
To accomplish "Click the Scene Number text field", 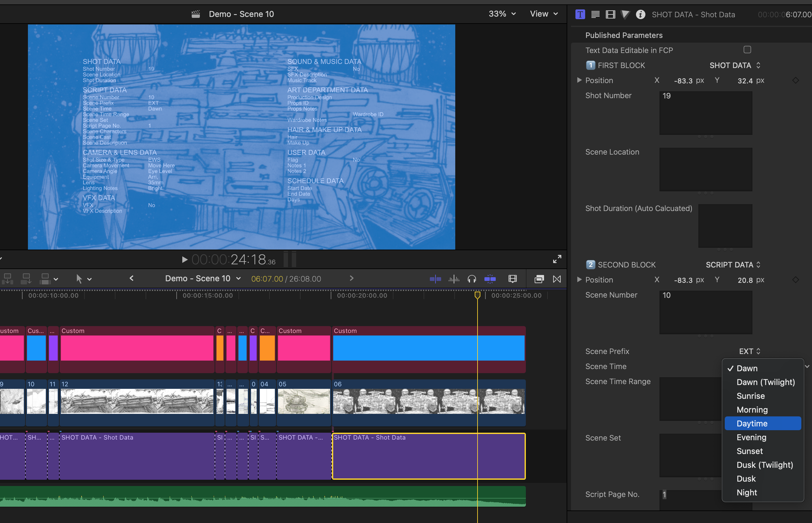I will point(706,312).
